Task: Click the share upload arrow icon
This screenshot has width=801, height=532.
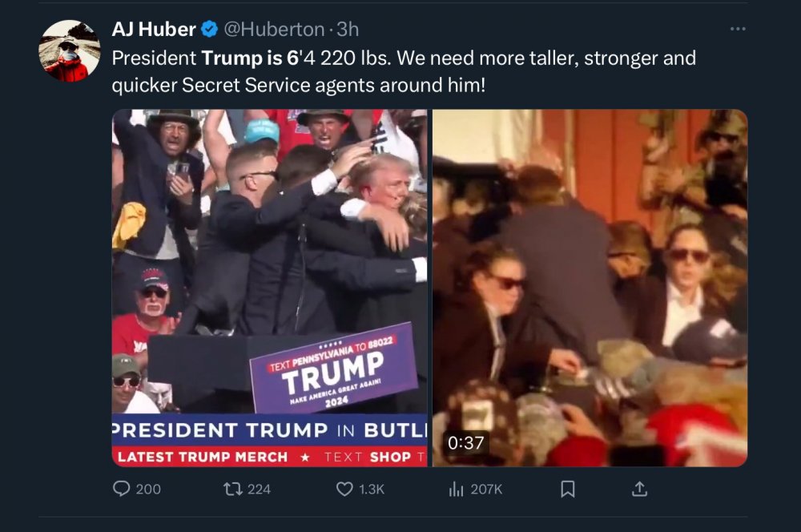Action: tap(639, 489)
